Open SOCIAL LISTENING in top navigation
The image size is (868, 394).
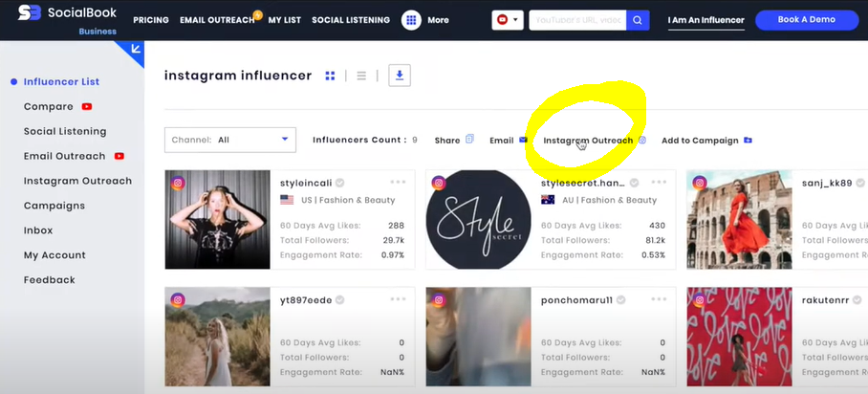pos(351,20)
